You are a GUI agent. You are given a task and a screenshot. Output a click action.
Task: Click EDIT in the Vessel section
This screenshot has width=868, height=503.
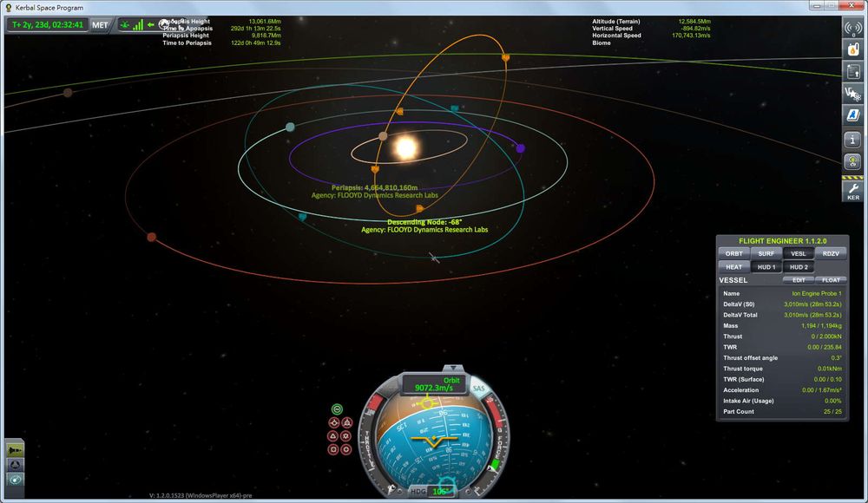(x=799, y=280)
